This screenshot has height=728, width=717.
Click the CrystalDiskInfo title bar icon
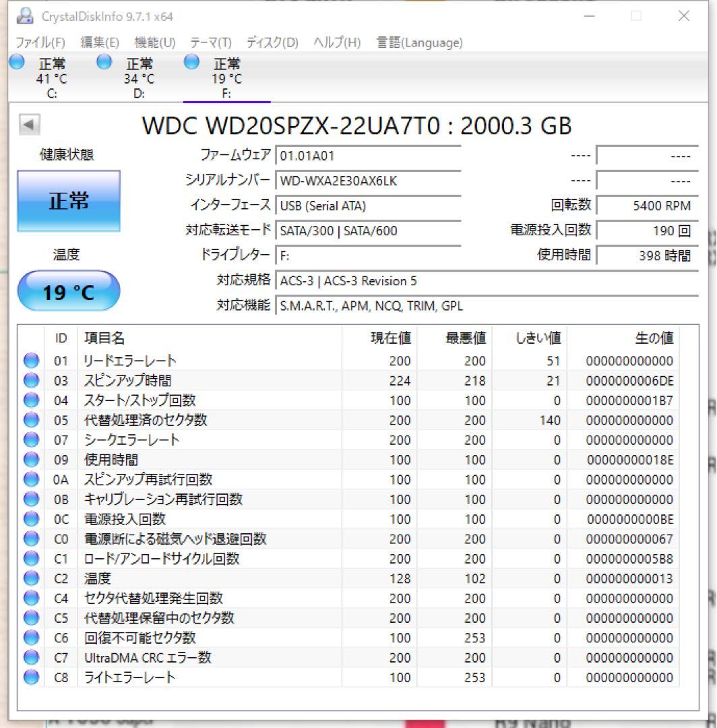(24, 16)
